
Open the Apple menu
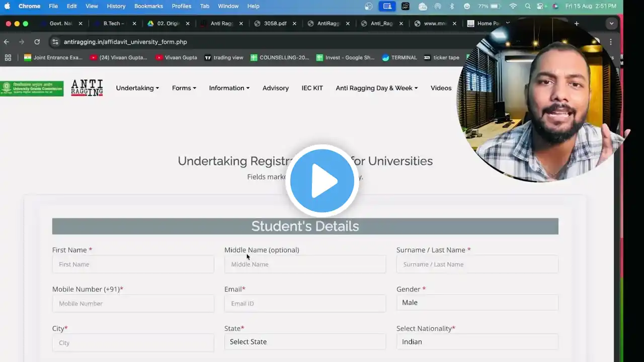point(7,6)
